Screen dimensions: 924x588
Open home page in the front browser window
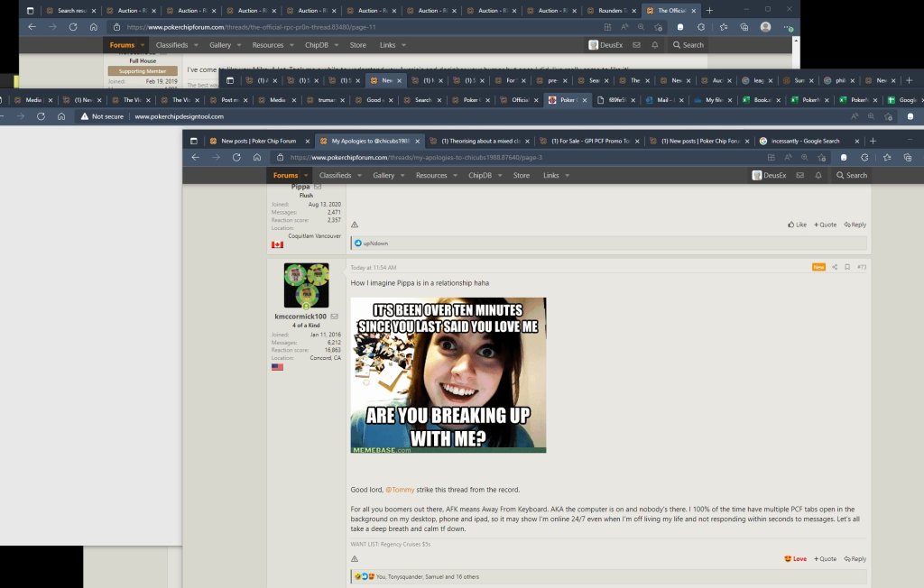click(257, 157)
